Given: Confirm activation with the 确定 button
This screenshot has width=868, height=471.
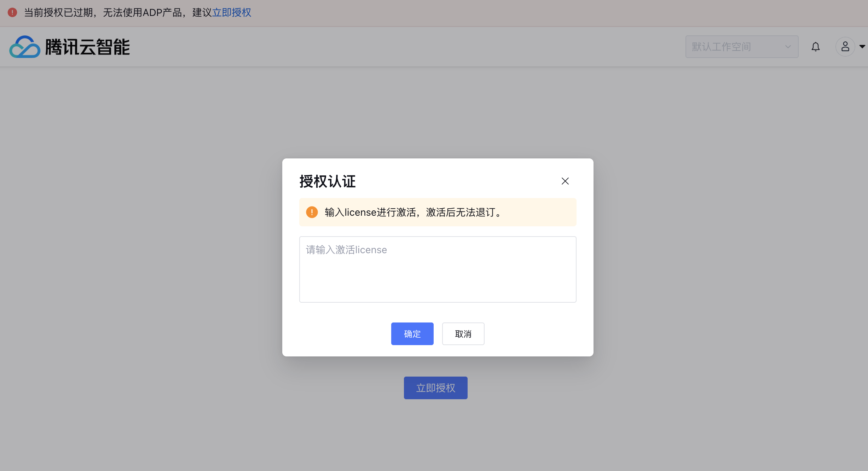Looking at the screenshot, I should coord(412,334).
